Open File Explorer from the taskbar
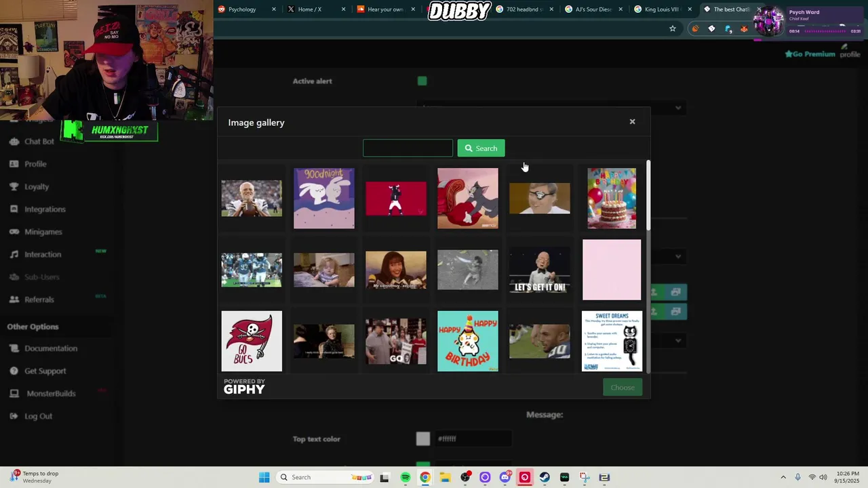This screenshot has width=868, height=488. pyautogui.click(x=445, y=477)
